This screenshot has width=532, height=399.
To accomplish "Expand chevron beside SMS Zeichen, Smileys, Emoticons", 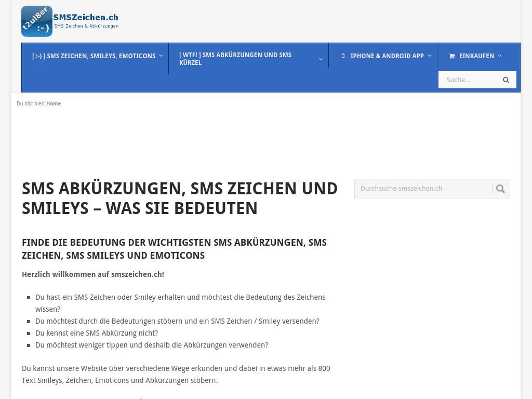I will [161, 56].
